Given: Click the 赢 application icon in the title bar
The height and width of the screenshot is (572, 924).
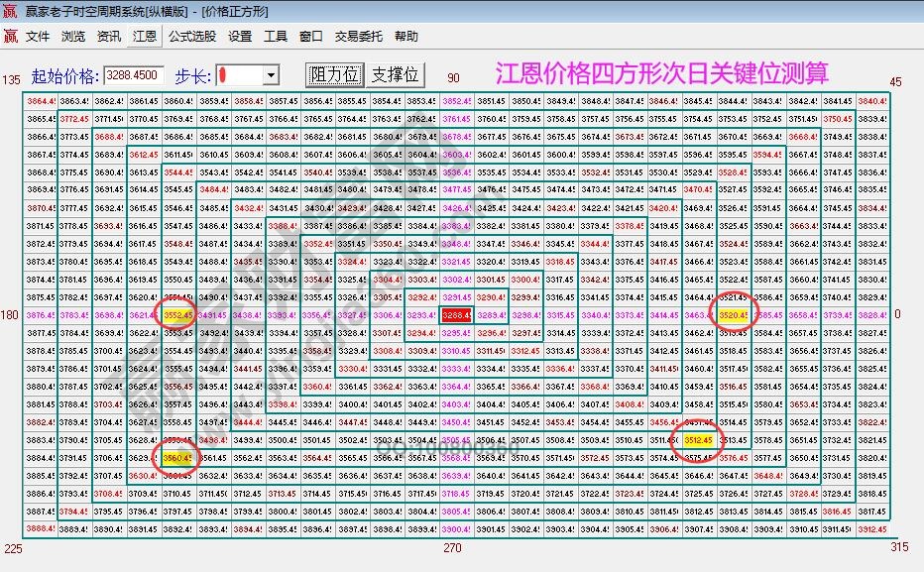Looking at the screenshot, I should (x=8, y=11).
